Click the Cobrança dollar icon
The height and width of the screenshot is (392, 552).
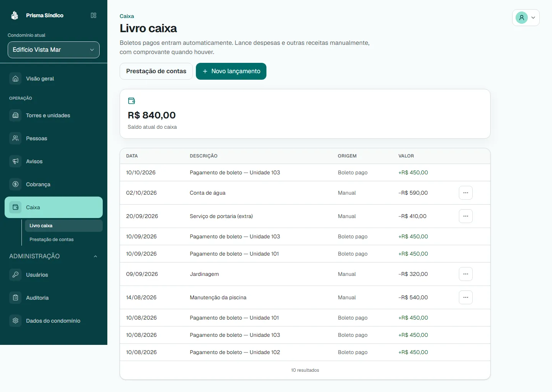(15, 184)
